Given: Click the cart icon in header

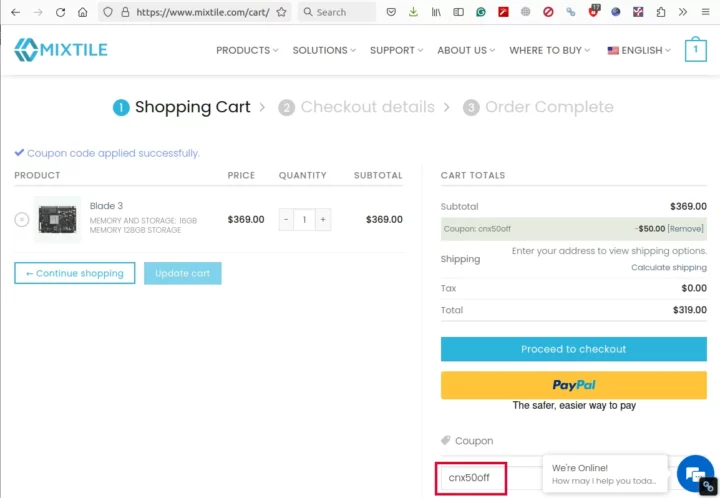Looking at the screenshot, I should coord(695,50).
